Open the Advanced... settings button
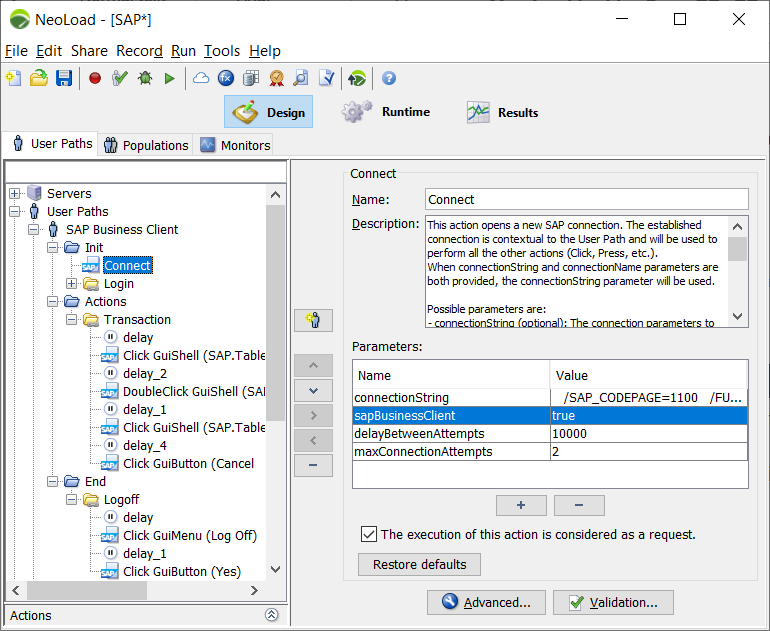This screenshot has width=770, height=631. (x=486, y=603)
